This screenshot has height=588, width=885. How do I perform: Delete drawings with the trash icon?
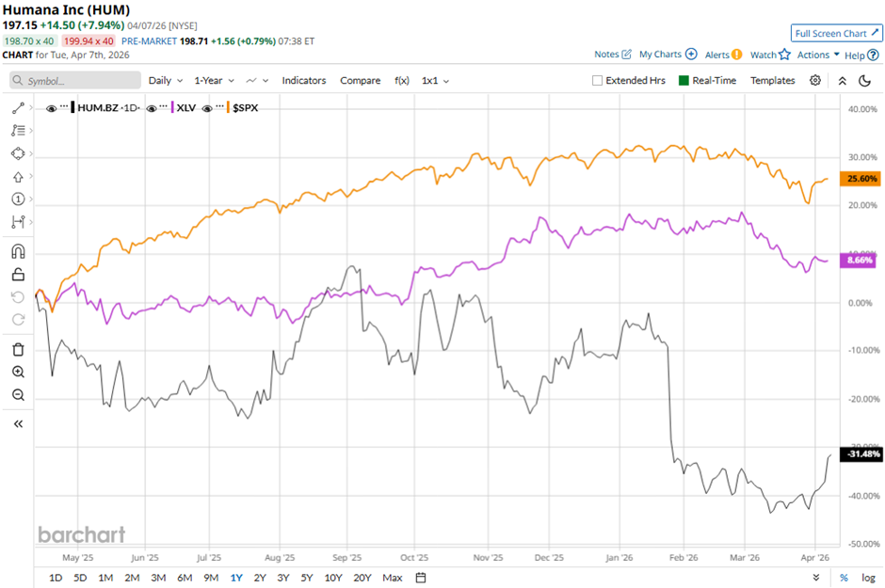click(18, 349)
